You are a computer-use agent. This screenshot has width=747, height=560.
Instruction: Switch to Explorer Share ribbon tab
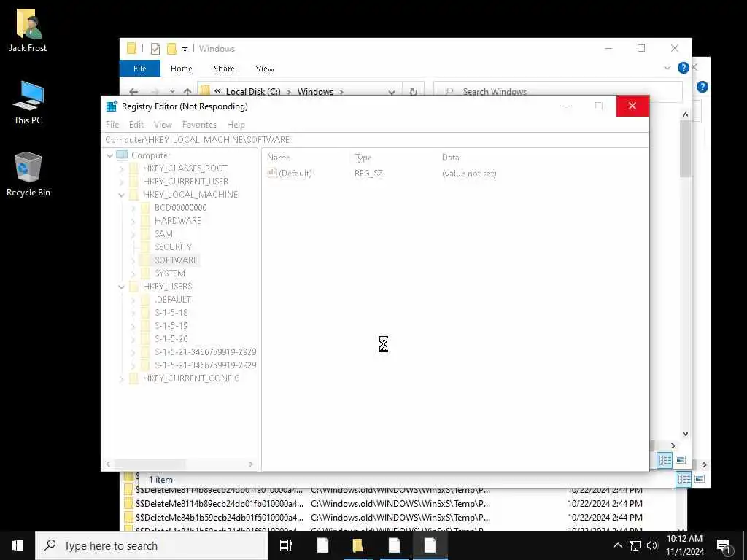point(225,69)
